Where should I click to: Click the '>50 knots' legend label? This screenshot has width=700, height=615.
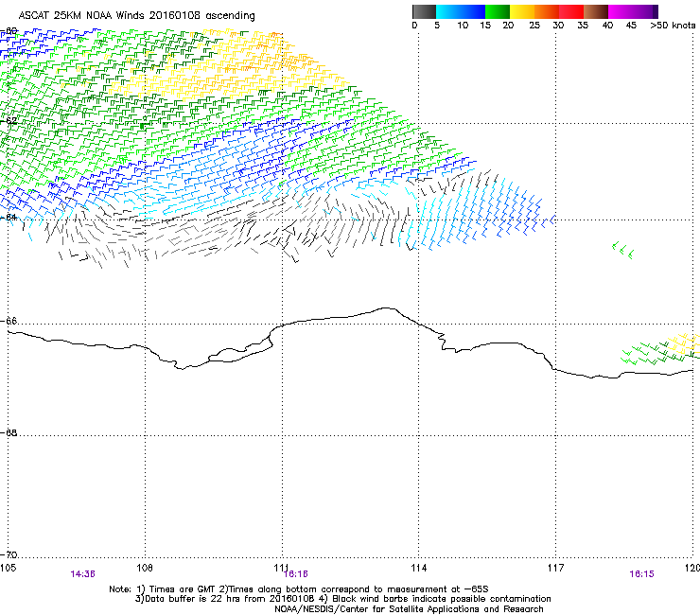coord(673,26)
